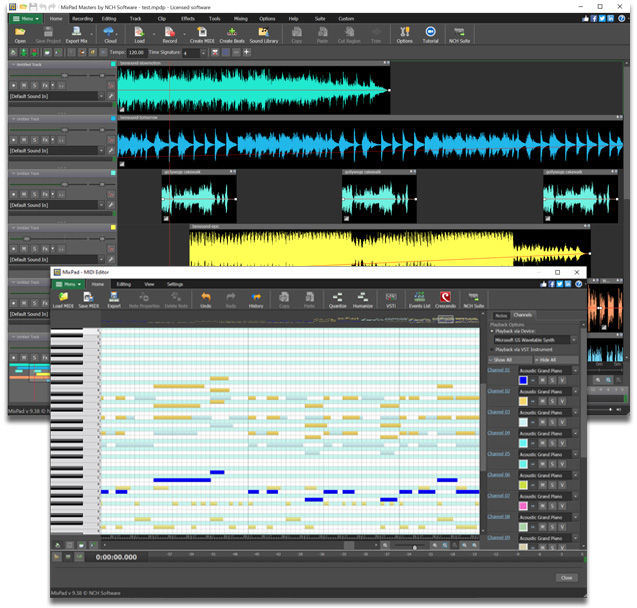The image size is (637, 608).
Task: Open MixPad Options with the tools icon
Action: (x=405, y=35)
